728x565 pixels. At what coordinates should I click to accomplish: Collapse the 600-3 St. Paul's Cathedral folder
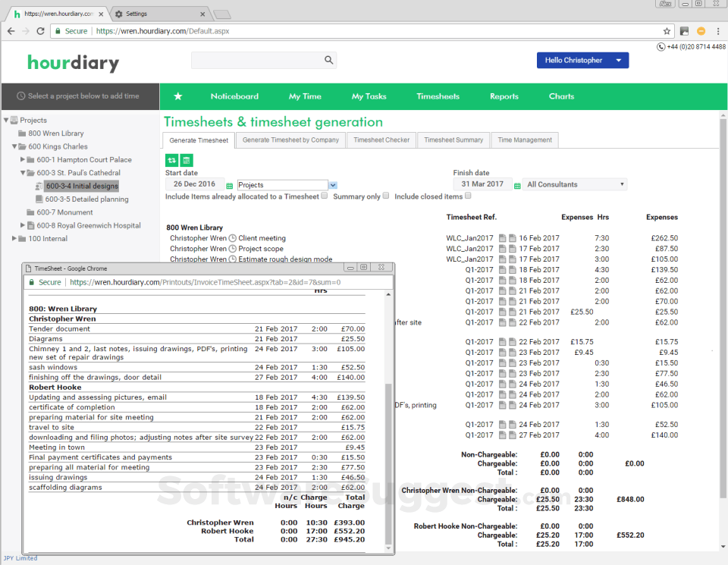(23, 173)
